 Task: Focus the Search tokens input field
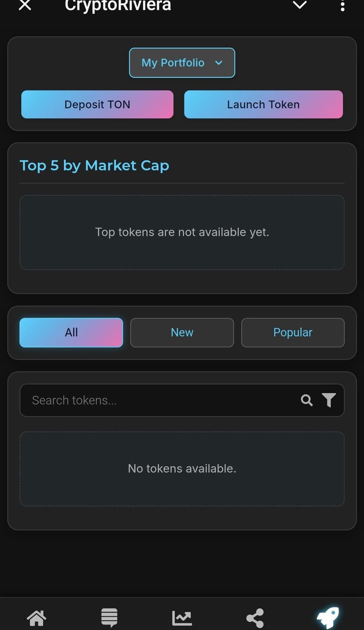pos(158,400)
